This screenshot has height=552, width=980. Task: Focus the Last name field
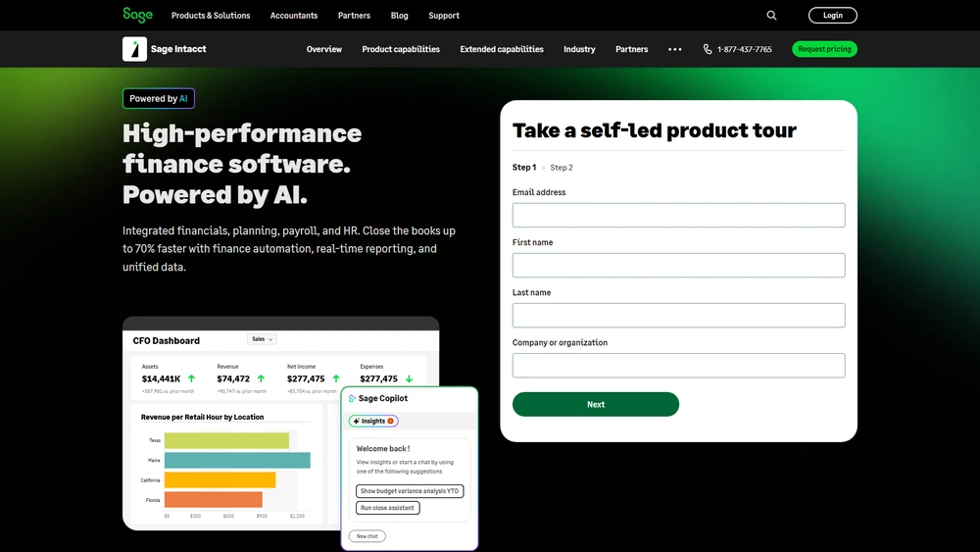click(x=679, y=315)
